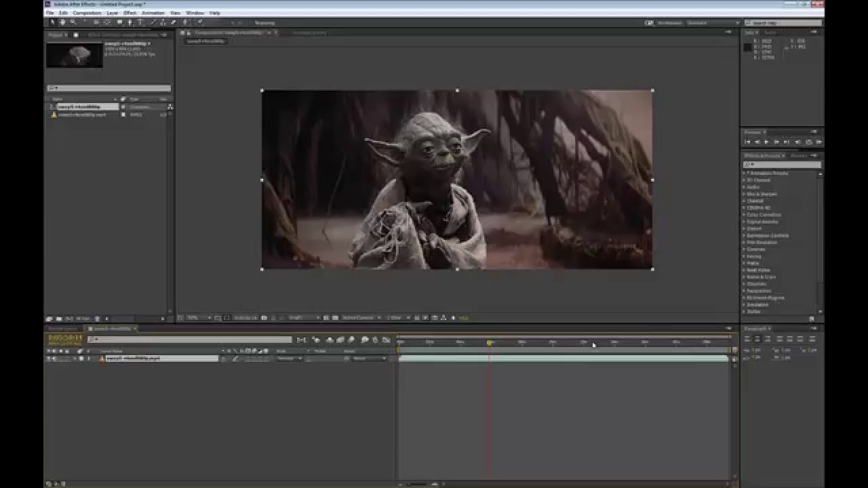Select the Selection tool in toolbar

pos(53,22)
